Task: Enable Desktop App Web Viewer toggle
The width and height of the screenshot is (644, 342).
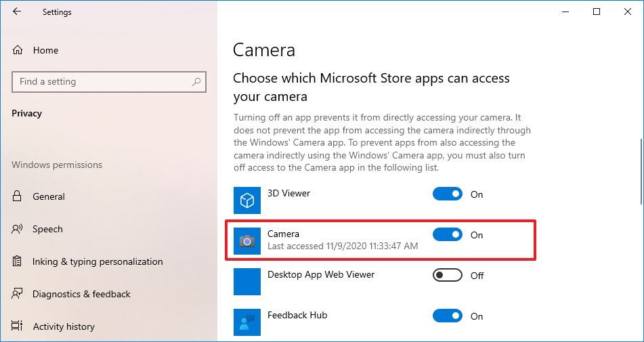Action: pos(448,276)
